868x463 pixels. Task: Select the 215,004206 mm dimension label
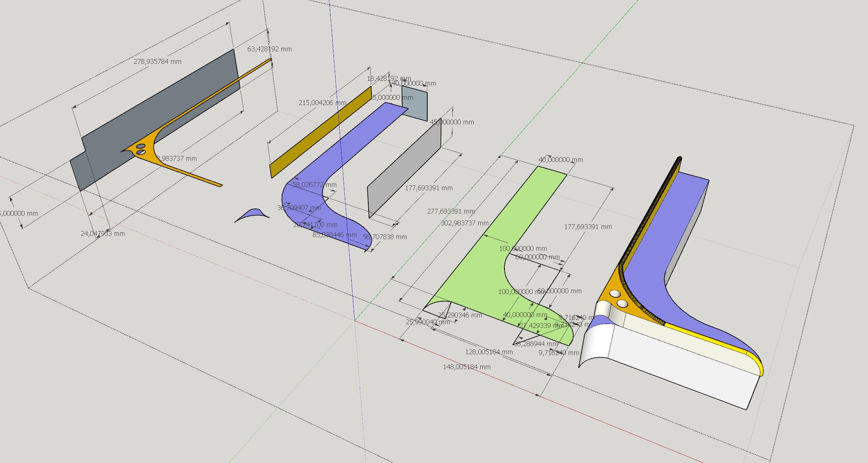(x=322, y=102)
